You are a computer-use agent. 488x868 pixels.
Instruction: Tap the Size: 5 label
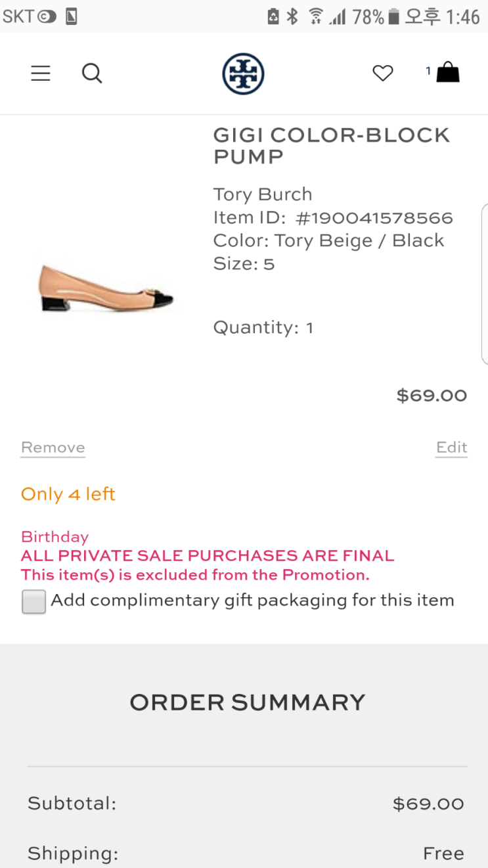coord(244,264)
